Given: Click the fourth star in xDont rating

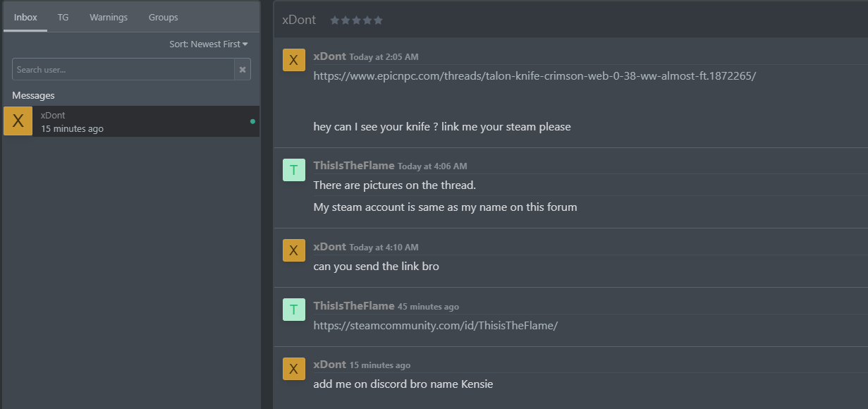Looking at the screenshot, I should 367,20.
